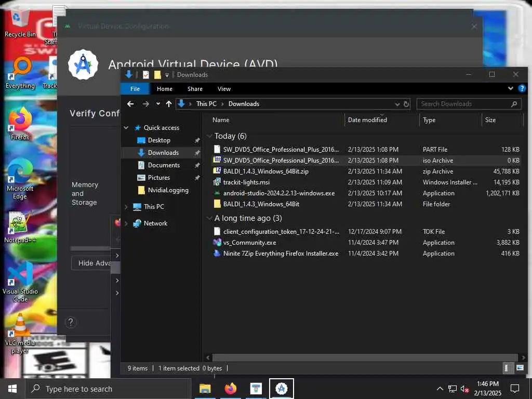Image resolution: width=532 pixels, height=399 pixels.
Task: Select Desktop in Quick access
Action: point(159,140)
